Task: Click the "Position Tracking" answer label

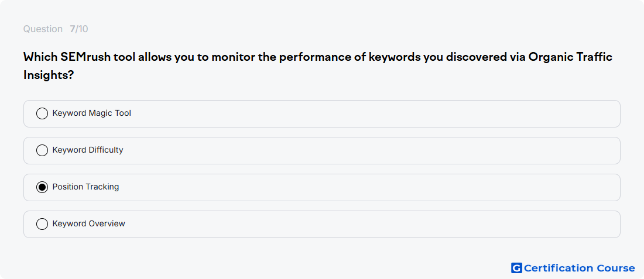Action: point(85,187)
